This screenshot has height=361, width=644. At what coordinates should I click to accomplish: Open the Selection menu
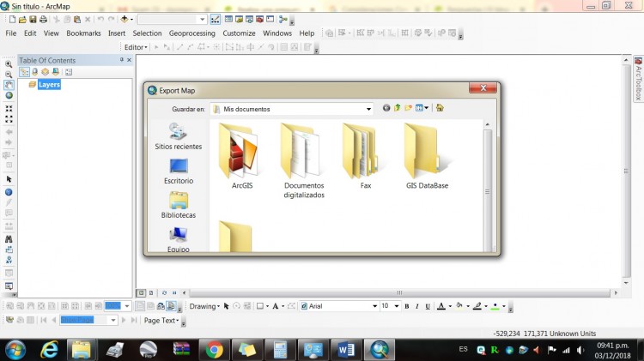click(x=147, y=33)
